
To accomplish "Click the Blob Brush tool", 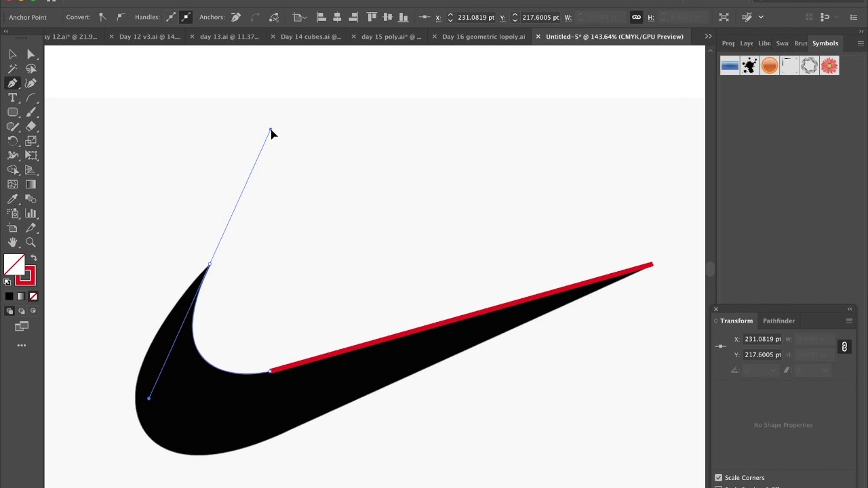I will [x=13, y=127].
